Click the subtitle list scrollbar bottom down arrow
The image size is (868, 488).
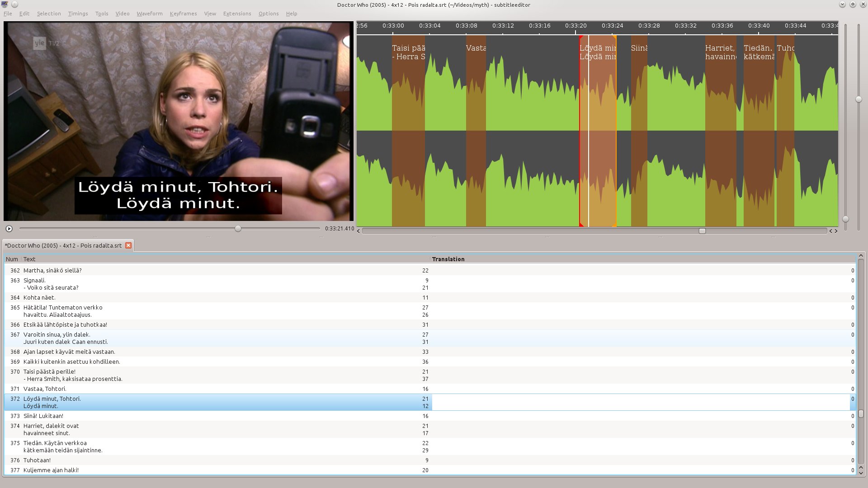(x=861, y=473)
